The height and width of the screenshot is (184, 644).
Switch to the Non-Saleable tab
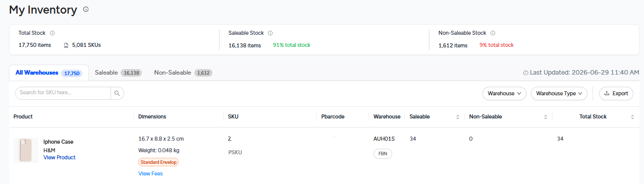183,73
